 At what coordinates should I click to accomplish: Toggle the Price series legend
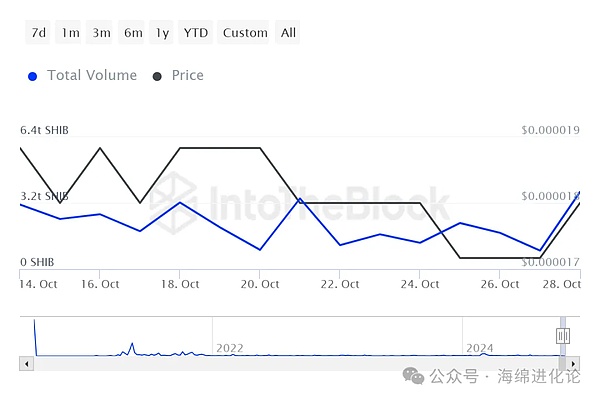coord(188,75)
